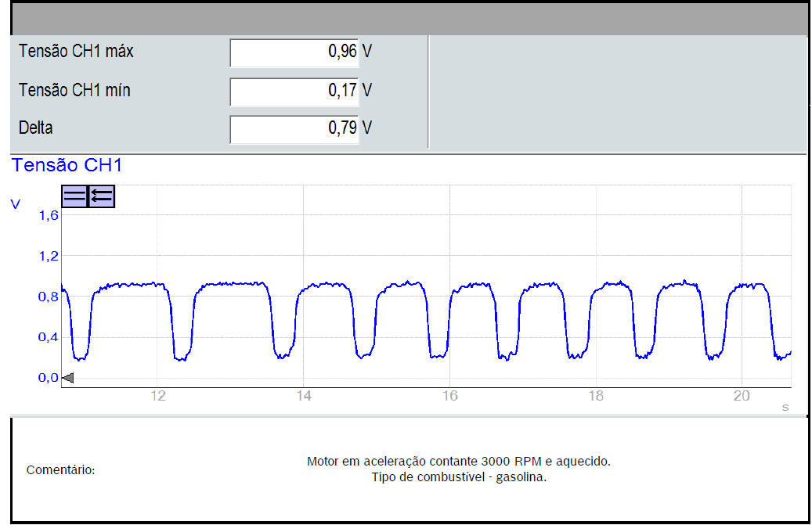Select the Delta label
This screenshot has width=812, height=525.
click(36, 128)
